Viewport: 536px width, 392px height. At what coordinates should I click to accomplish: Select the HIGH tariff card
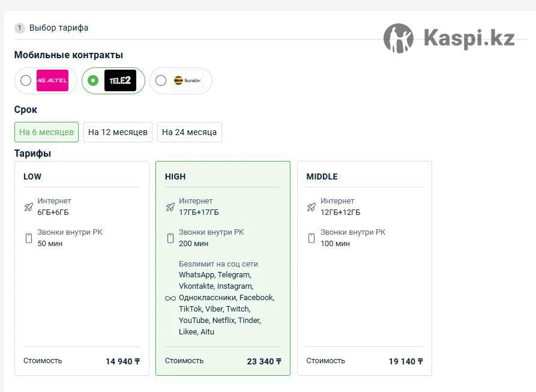point(223,268)
